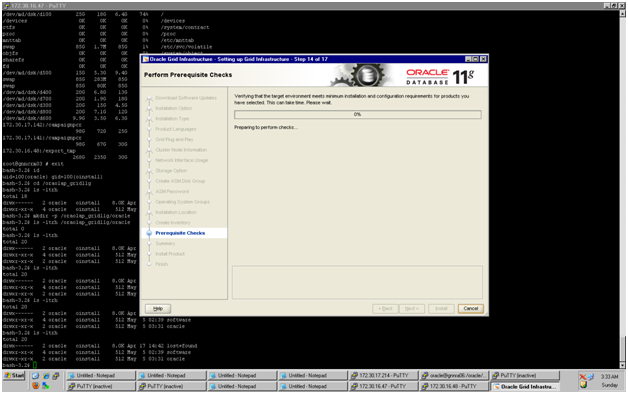The height and width of the screenshot is (394, 628).
Task: Select the Product Languages step
Action: pos(175,129)
